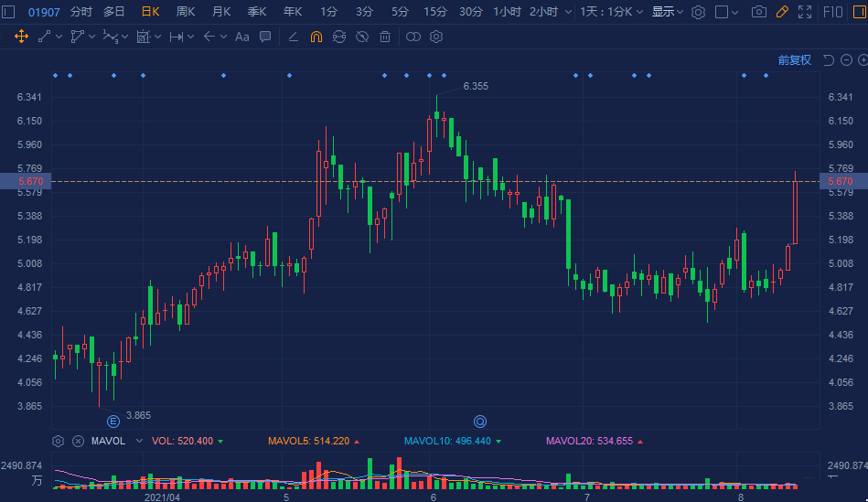Expand range ruler tool options arrow
The image size is (868, 502).
coord(191,37)
